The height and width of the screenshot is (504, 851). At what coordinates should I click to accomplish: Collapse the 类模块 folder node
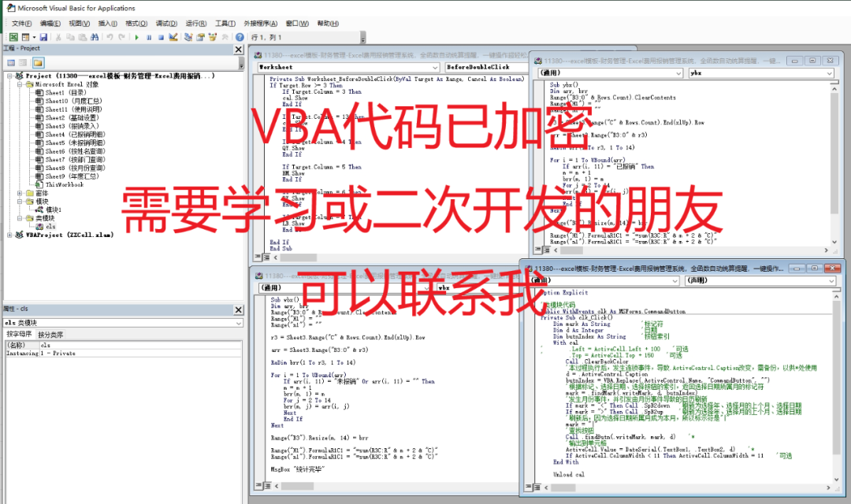pos(20,218)
